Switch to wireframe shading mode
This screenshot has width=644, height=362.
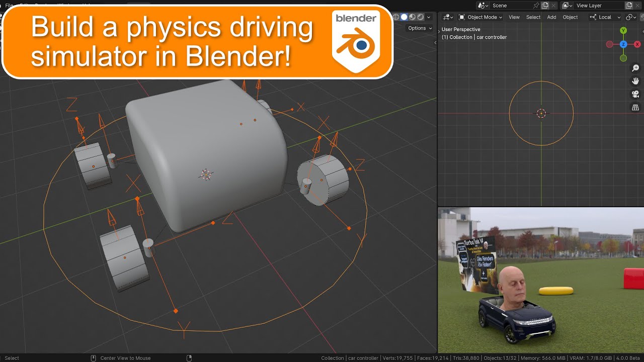click(396, 17)
